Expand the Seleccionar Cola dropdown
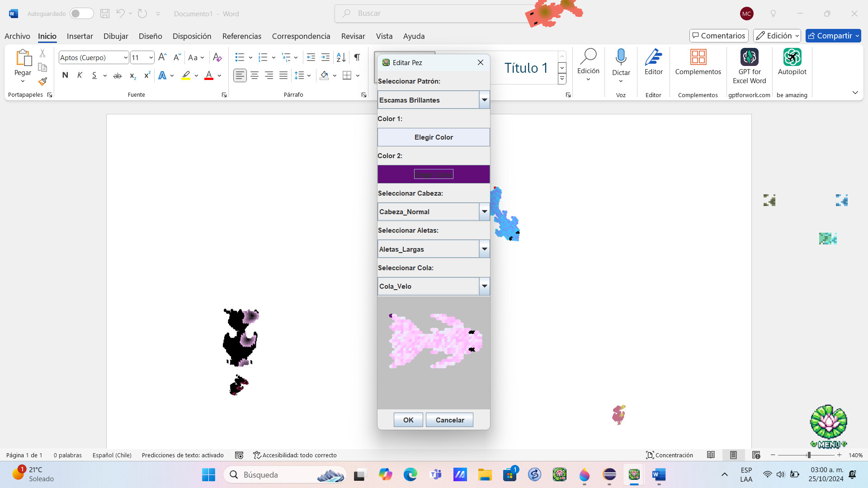The height and width of the screenshot is (488, 868). (x=484, y=286)
